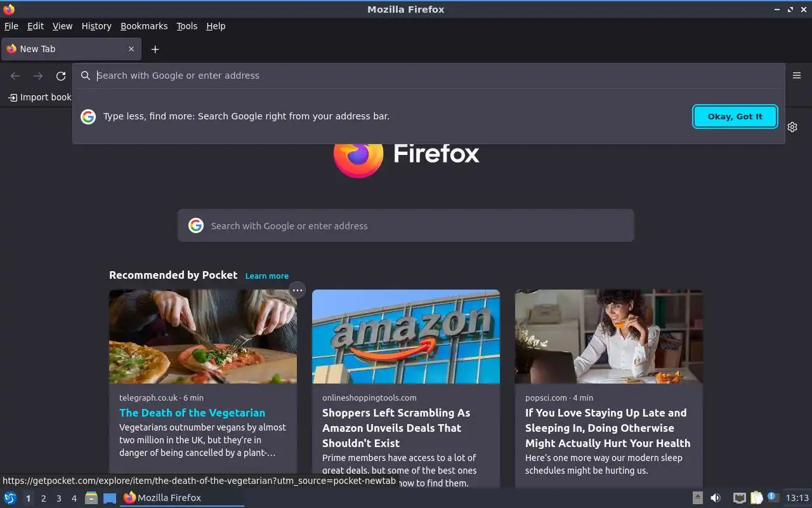
Task: Switch to desktop workspace 3
Action: [x=58, y=498]
